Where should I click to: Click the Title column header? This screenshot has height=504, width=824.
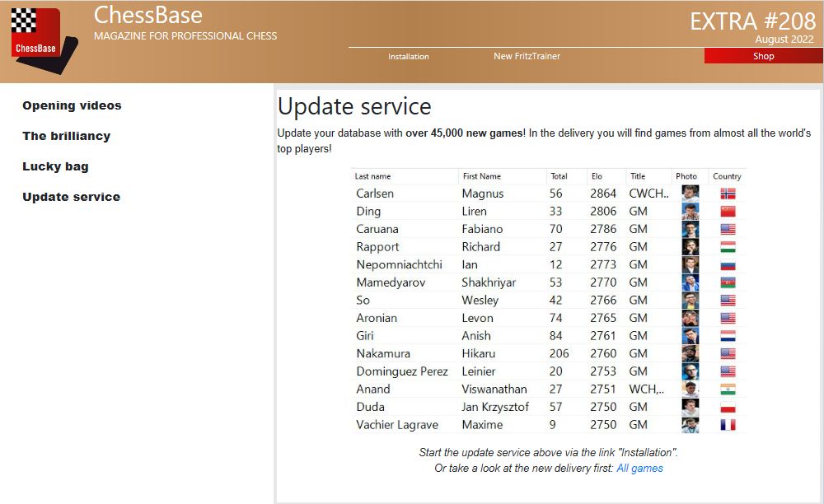(x=638, y=176)
